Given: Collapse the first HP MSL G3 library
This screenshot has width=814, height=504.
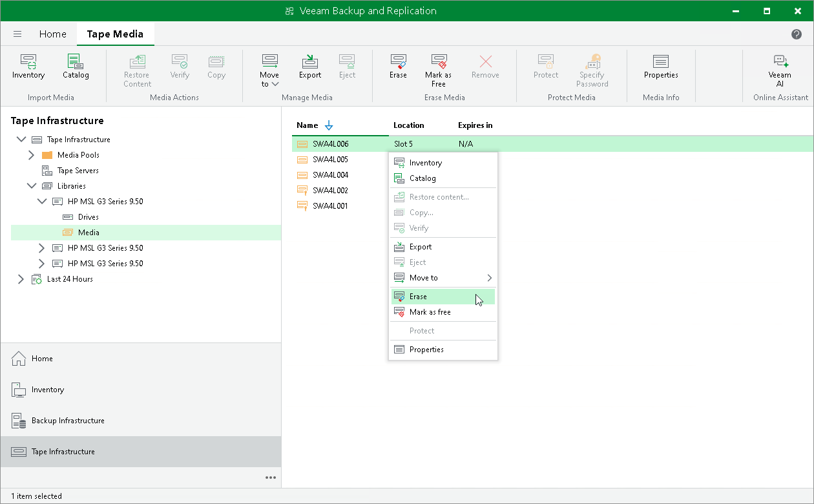Looking at the screenshot, I should click(41, 202).
